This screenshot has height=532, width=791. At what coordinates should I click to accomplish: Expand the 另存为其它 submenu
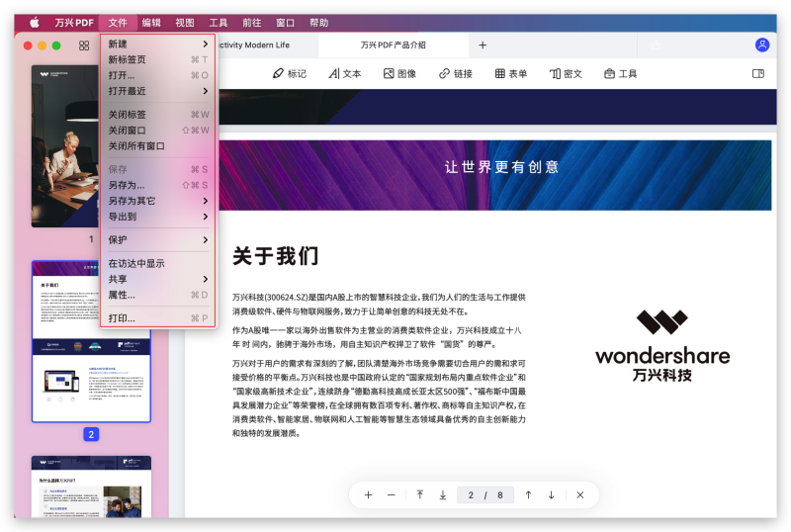158,201
